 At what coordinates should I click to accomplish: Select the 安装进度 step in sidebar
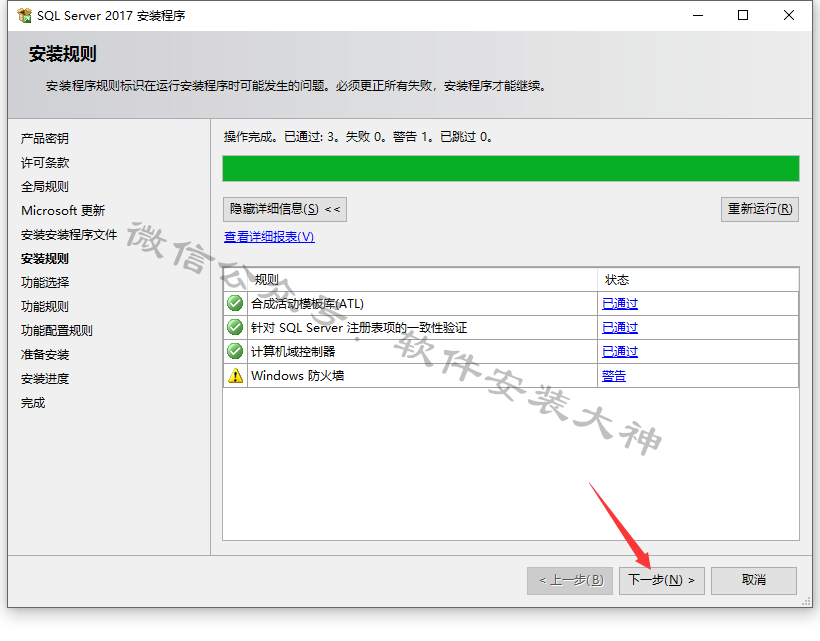click(45, 379)
